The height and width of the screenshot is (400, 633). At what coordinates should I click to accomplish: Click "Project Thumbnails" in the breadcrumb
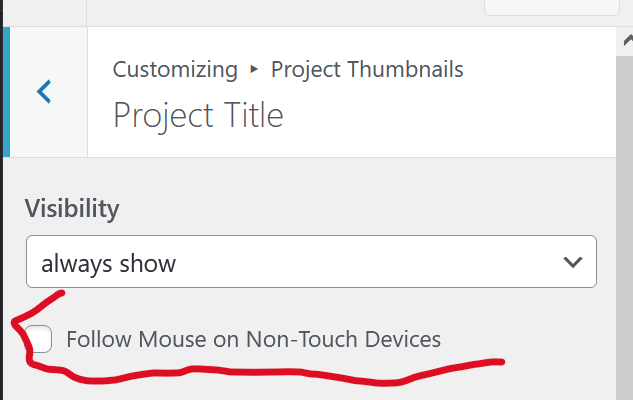(x=367, y=70)
